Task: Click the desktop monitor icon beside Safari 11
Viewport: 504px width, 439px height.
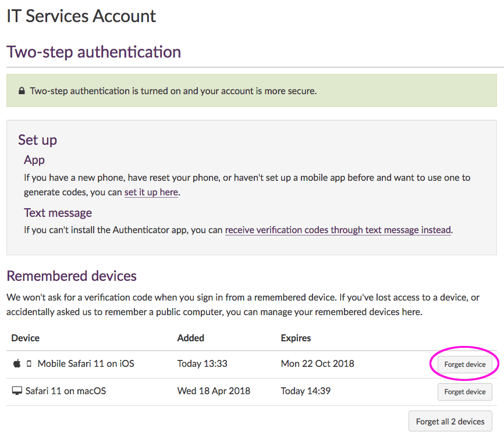Action: [17, 391]
